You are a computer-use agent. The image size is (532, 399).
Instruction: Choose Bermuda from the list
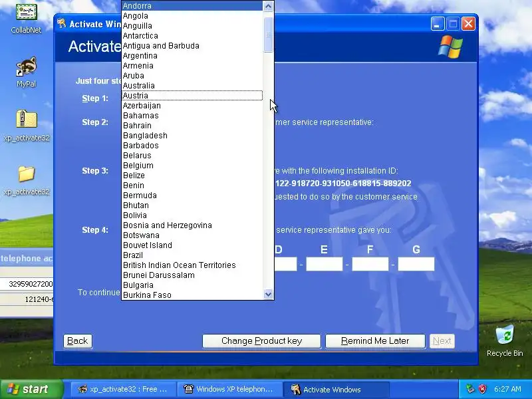[192, 196]
